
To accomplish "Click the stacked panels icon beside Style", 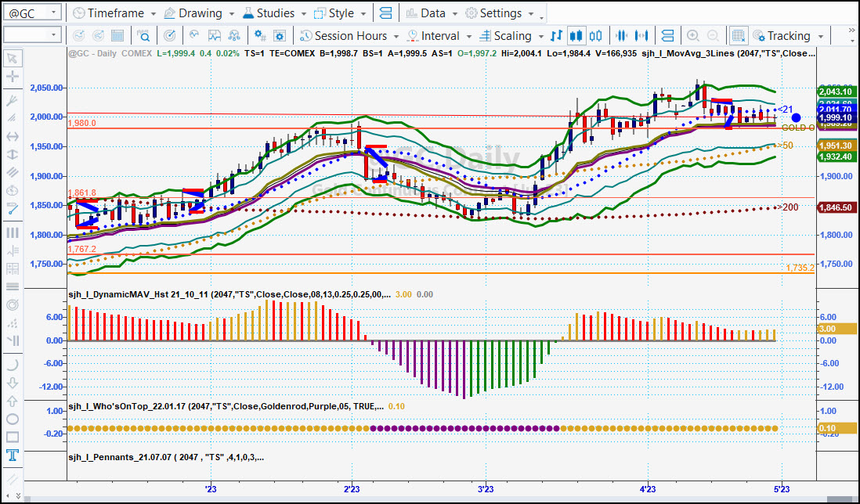I will pos(386,13).
